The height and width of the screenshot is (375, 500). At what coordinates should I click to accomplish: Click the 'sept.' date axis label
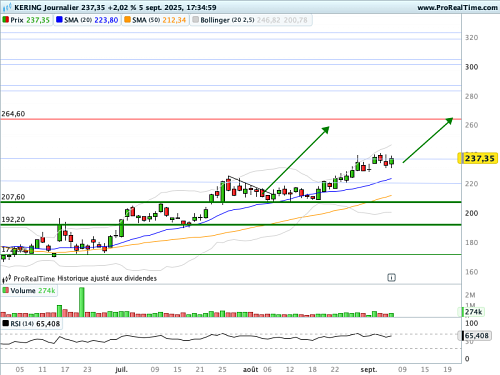369,369
